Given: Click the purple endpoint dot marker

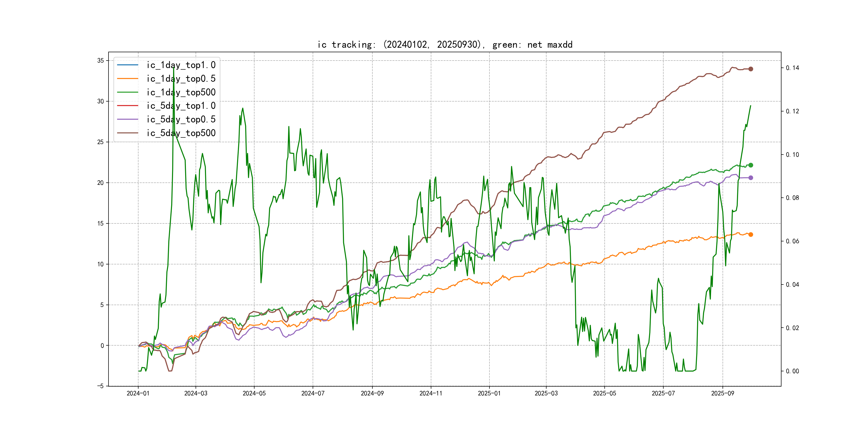Looking at the screenshot, I should coord(750,178).
